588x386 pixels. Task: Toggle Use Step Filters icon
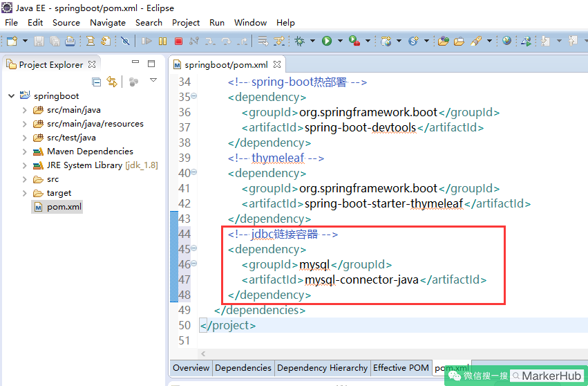tap(279, 41)
